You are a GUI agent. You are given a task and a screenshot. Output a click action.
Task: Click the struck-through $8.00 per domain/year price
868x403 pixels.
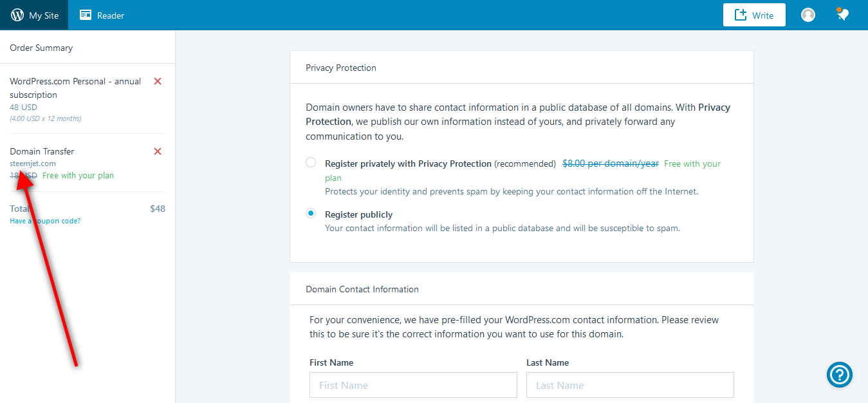click(x=611, y=164)
